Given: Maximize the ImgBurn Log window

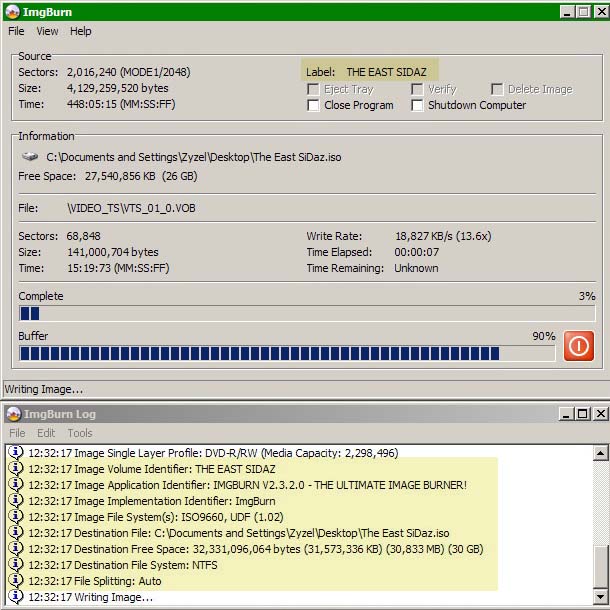Looking at the screenshot, I should pos(582,414).
